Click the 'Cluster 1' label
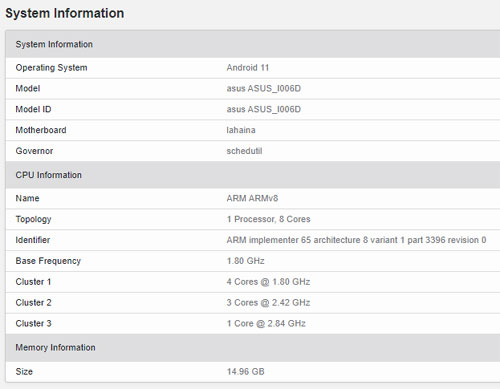The width and height of the screenshot is (500, 389). [x=33, y=282]
